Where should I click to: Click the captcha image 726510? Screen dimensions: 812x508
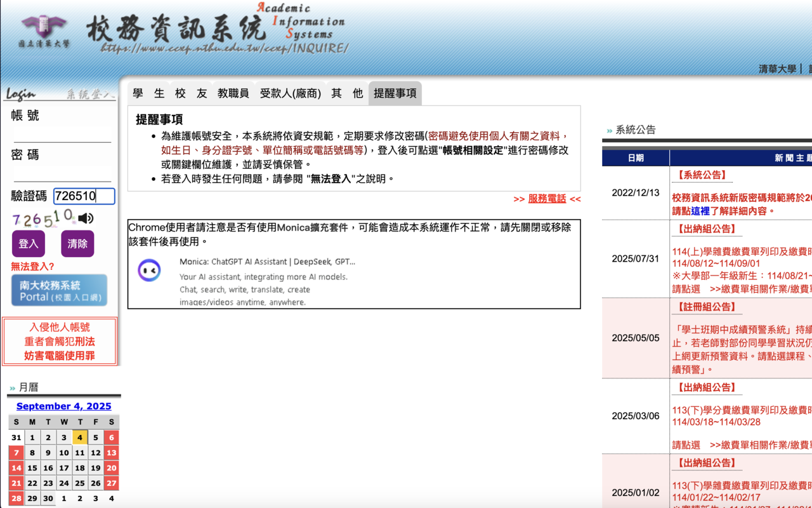43,219
